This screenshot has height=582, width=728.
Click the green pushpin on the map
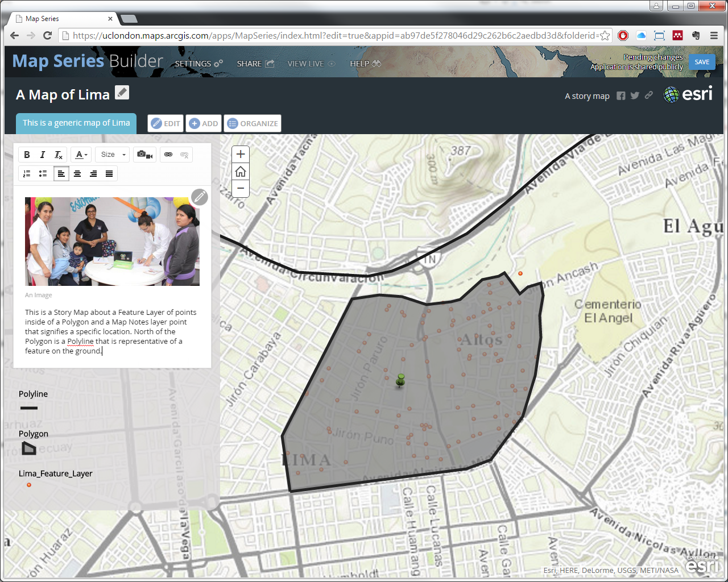[x=401, y=379]
